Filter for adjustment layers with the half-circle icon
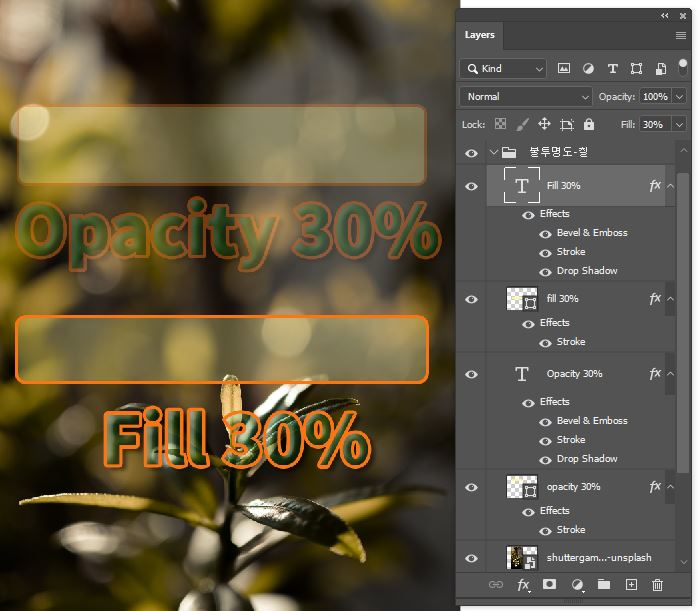The width and height of the screenshot is (699, 611). (588, 69)
